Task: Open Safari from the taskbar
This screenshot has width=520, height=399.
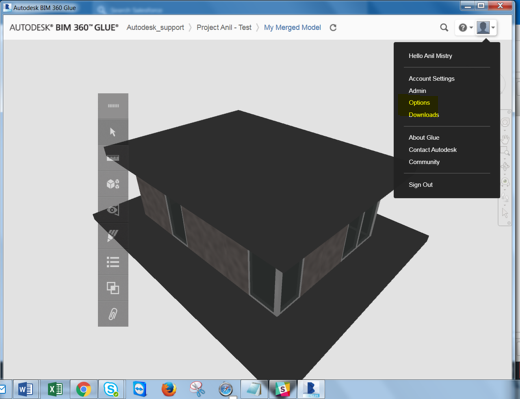Action: coord(226,389)
